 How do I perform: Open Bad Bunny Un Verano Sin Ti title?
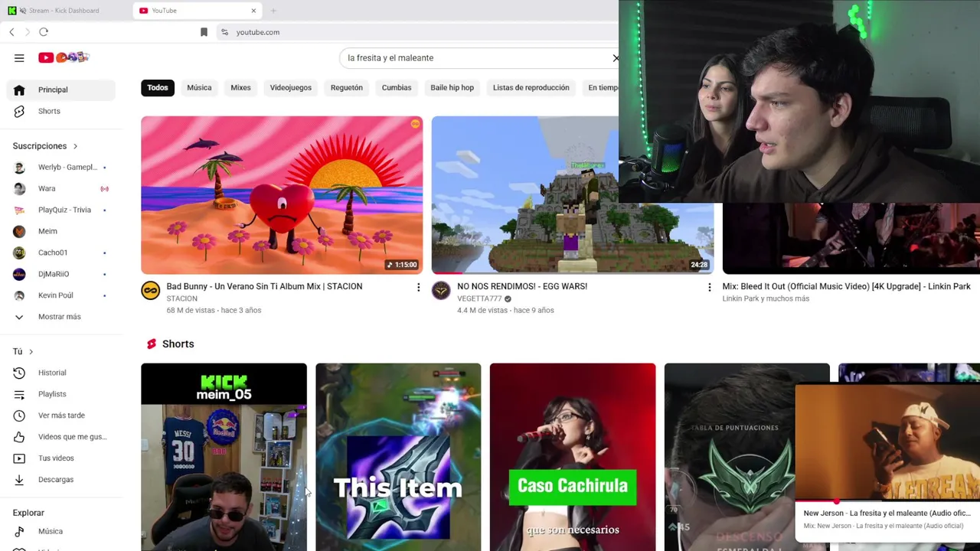coord(264,287)
